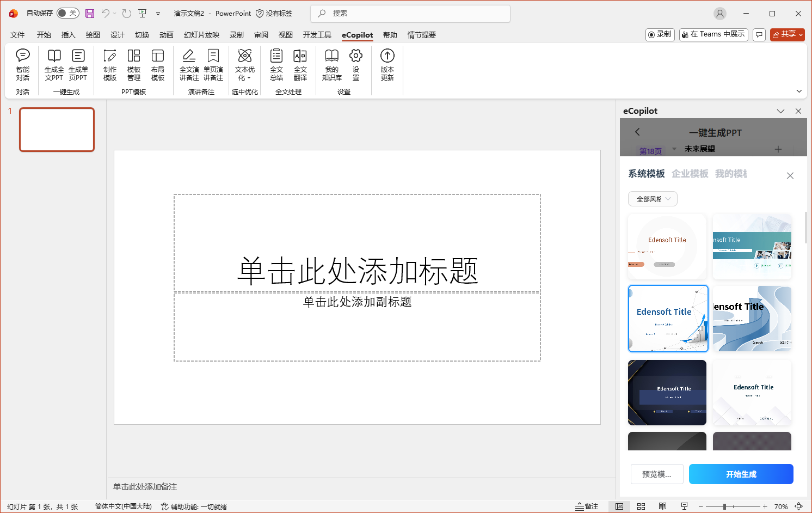
Task: Toggle 自动保存 autosave switch on
Action: click(x=68, y=13)
